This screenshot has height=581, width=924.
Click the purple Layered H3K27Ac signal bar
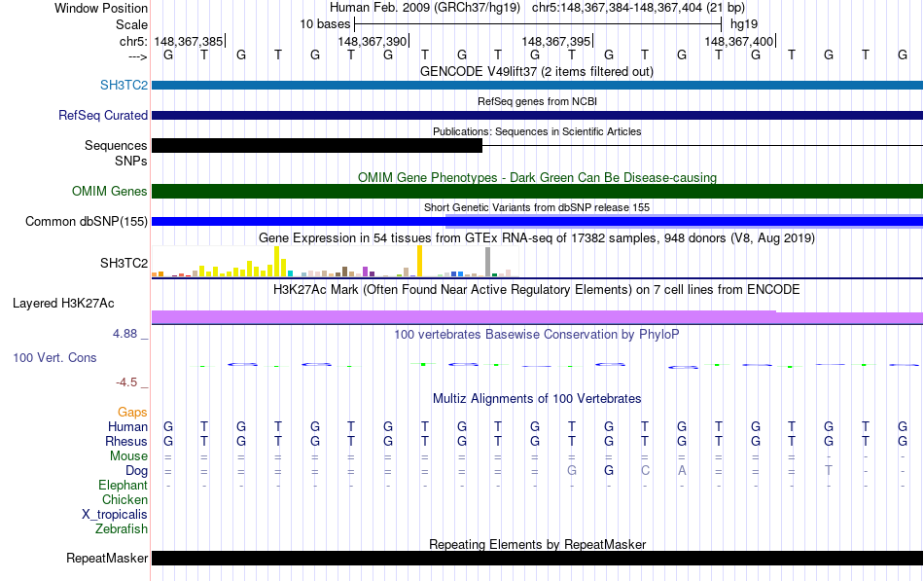coord(537,317)
